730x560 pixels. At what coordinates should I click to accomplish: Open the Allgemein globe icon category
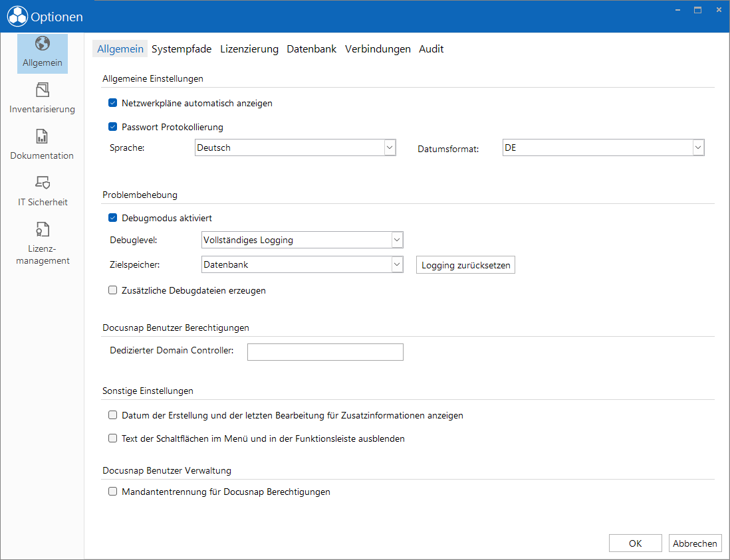[43, 53]
